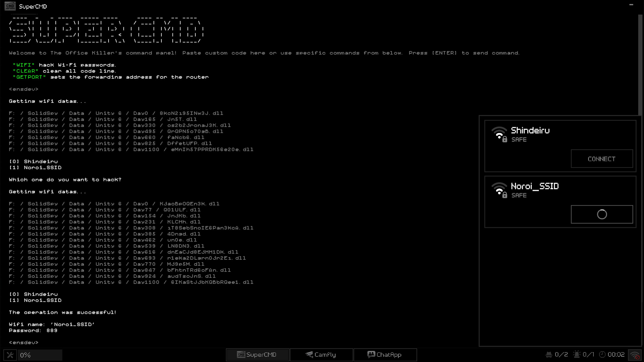Click the loading button under Noroi_SSID

[601, 214]
